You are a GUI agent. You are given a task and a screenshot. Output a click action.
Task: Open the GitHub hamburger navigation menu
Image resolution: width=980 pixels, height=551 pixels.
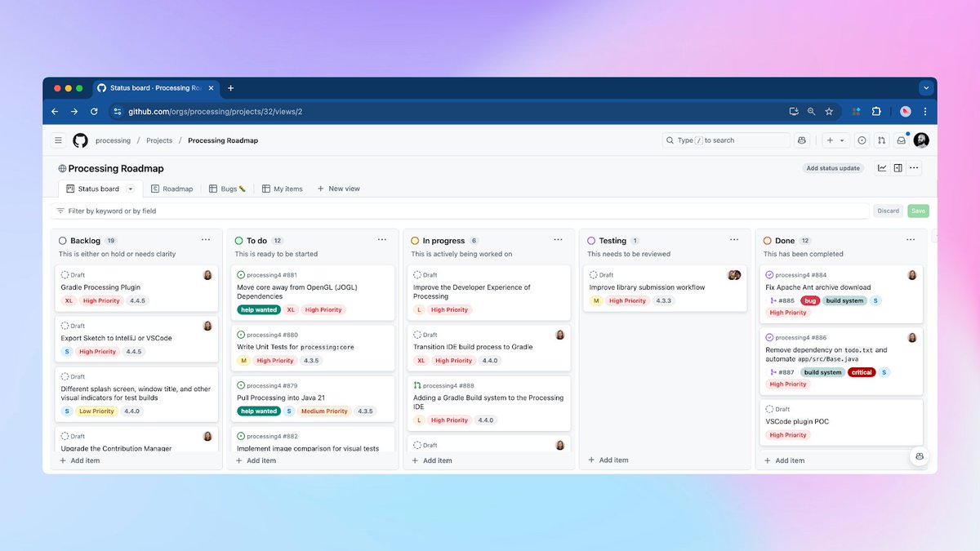(x=58, y=140)
